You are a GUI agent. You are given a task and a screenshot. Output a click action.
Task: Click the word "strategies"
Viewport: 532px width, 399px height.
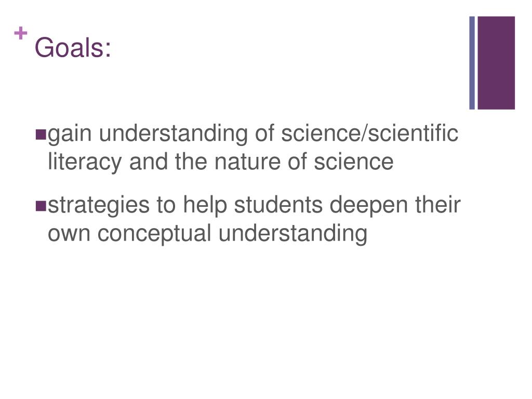[98, 206]
